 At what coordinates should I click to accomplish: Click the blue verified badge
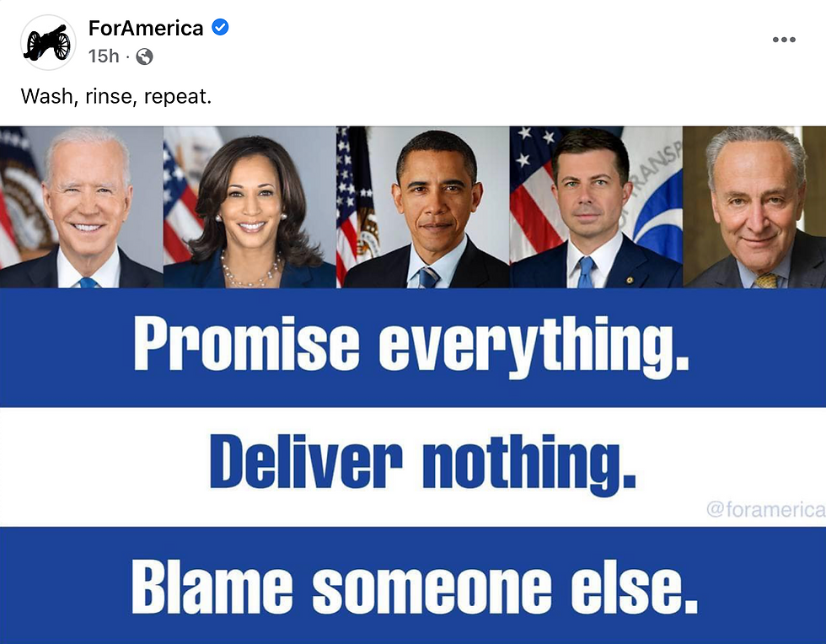220,28
